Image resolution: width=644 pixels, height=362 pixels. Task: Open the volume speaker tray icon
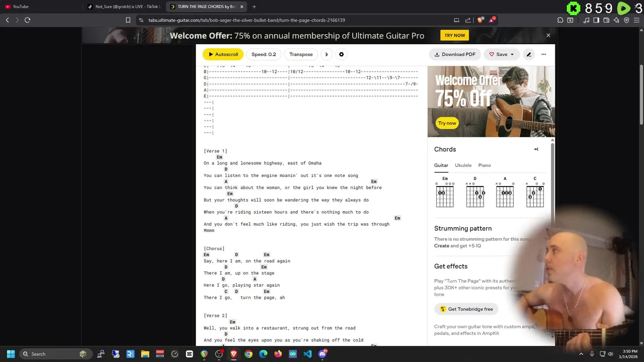tap(610, 354)
